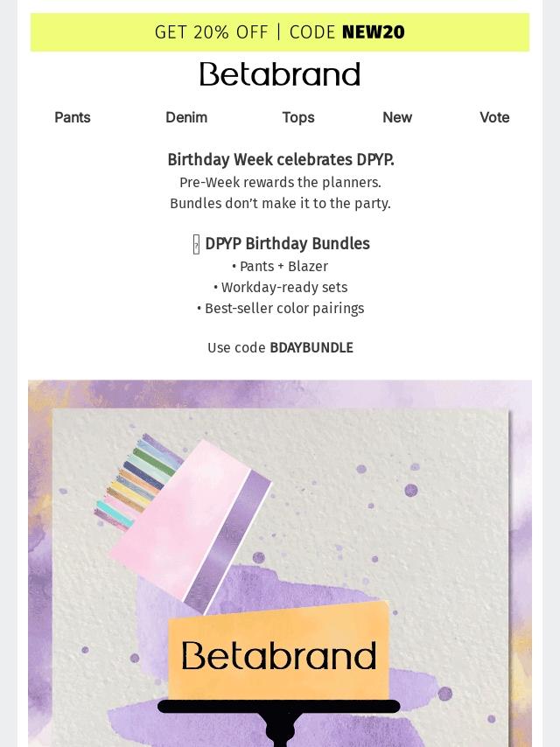Click the Betabrand logo at top
Image resolution: width=560 pixels, height=747 pixels.
(279, 74)
